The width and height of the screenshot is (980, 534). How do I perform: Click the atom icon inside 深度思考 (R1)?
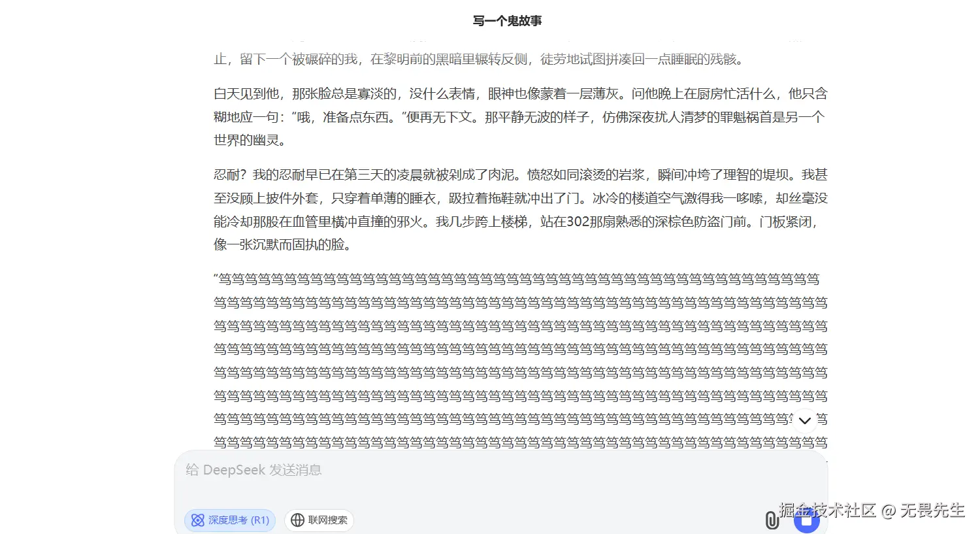[198, 520]
